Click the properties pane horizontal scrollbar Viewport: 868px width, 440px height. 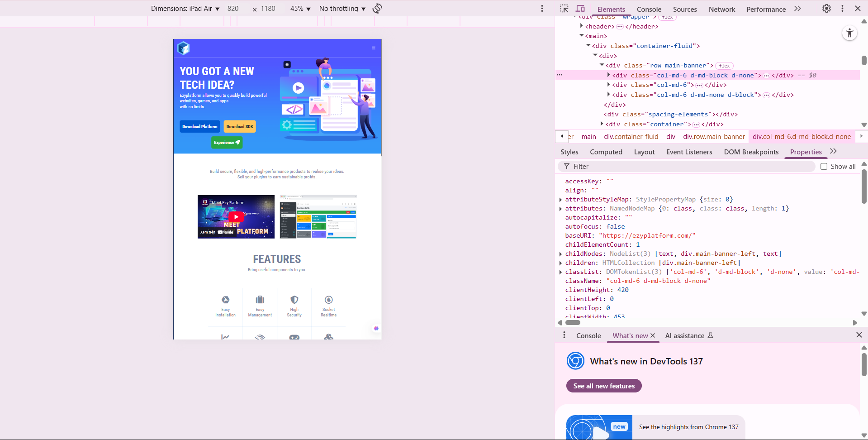[x=573, y=323]
